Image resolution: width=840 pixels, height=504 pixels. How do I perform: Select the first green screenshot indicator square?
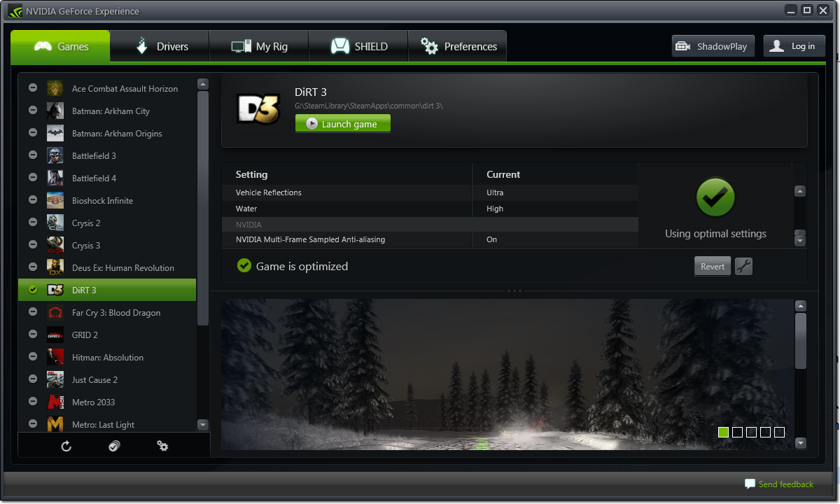724,432
